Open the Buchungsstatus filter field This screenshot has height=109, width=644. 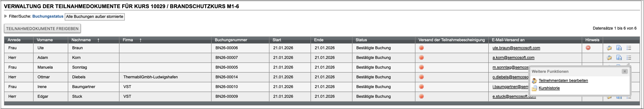[95, 17]
